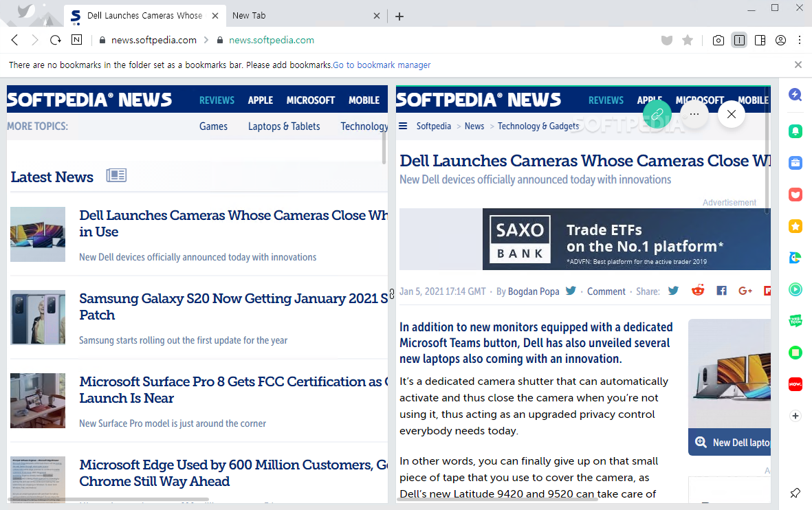
Task: Open split view more options ellipsis
Action: [694, 114]
